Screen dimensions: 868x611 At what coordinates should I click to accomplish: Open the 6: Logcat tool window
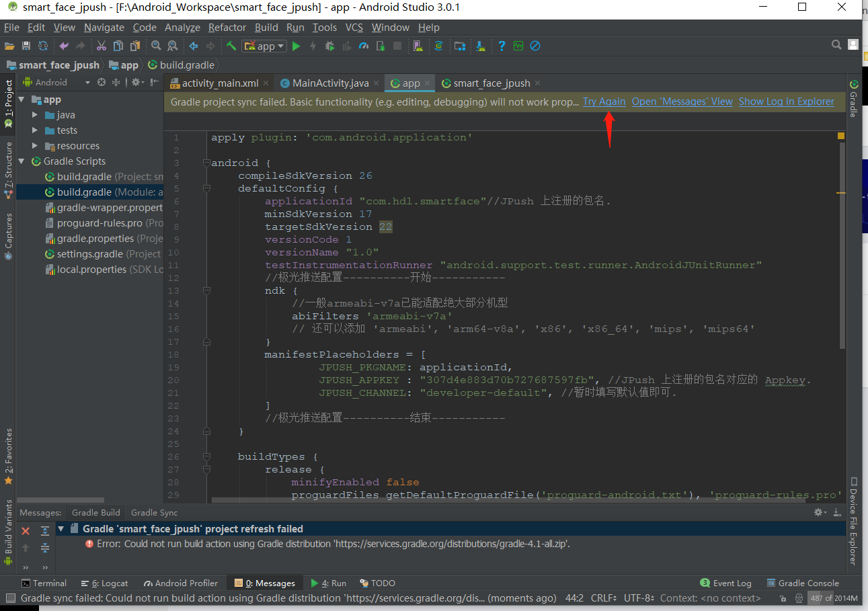pos(104,583)
